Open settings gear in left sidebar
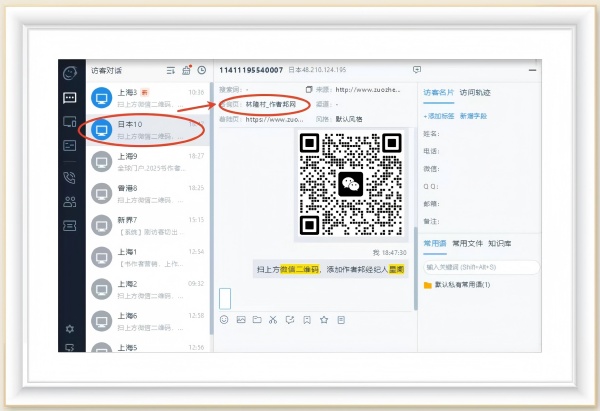 69,328
